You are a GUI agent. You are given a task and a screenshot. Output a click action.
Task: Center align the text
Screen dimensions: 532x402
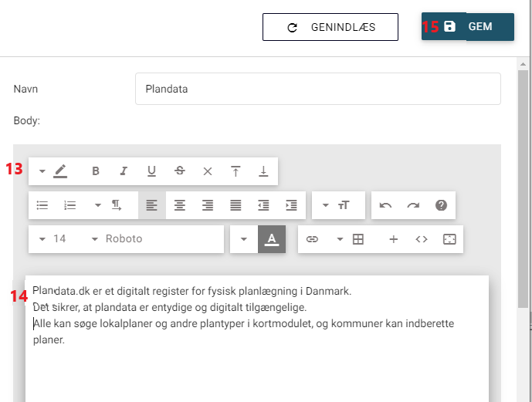coord(179,205)
